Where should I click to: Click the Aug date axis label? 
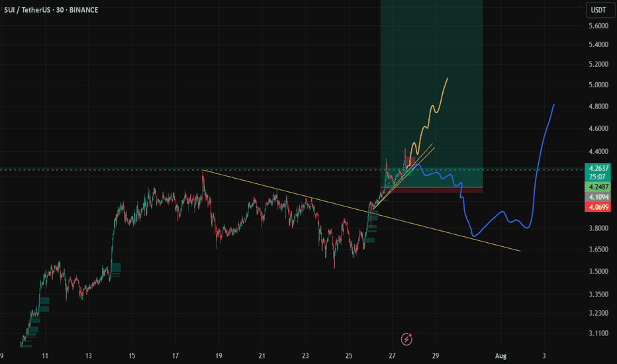[500, 356]
